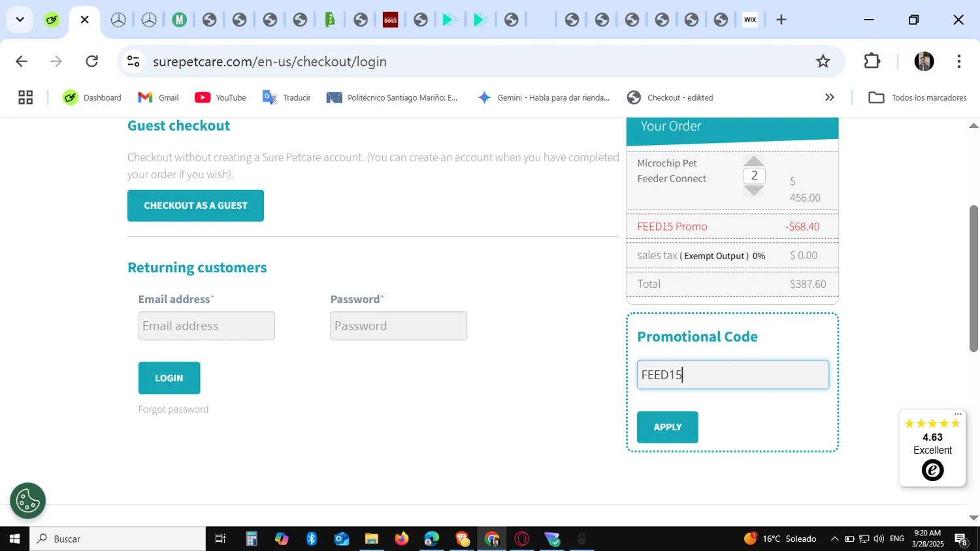Open the Chrome extensions puzzle icon

coord(872,61)
